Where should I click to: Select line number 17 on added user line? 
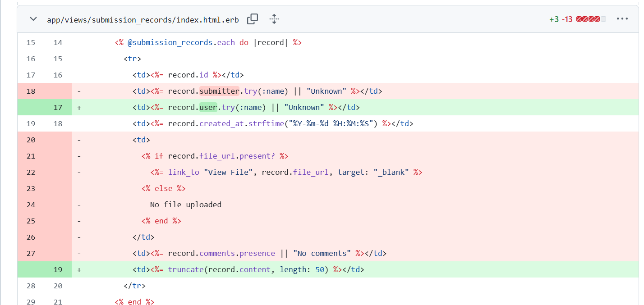coord(58,108)
